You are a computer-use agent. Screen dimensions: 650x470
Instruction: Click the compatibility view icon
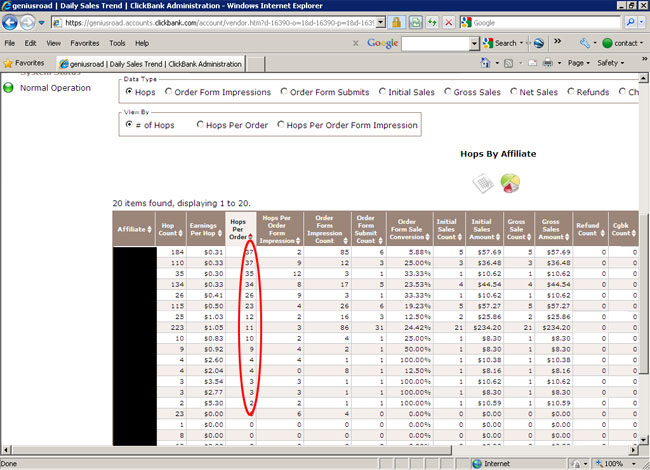tap(415, 22)
